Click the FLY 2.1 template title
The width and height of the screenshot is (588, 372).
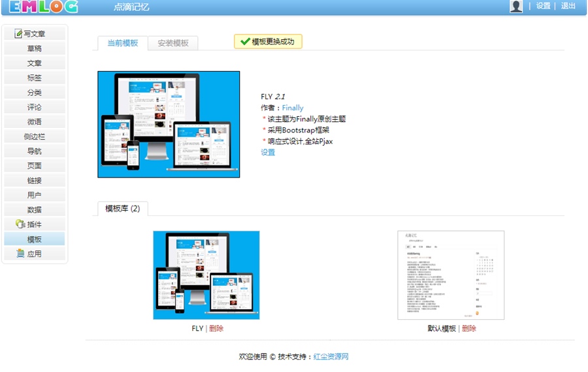[x=272, y=97]
